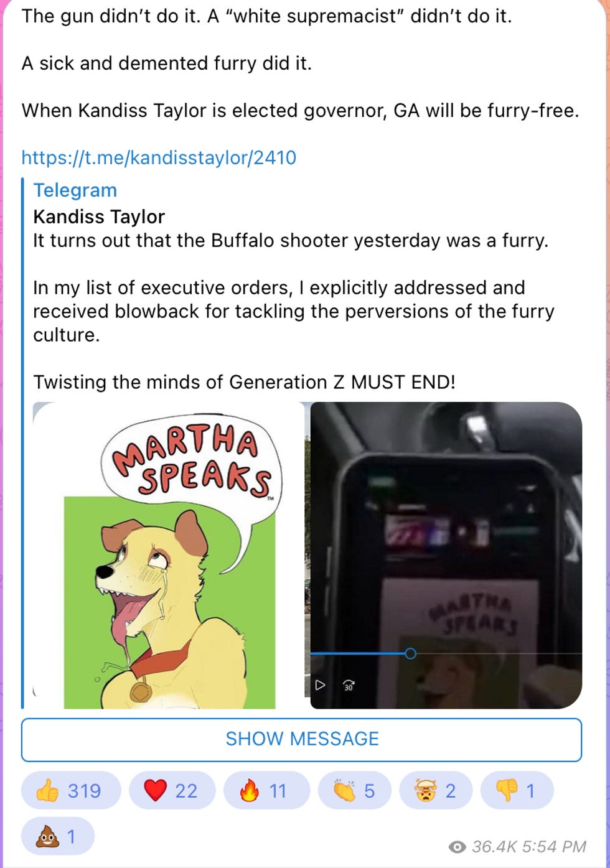React with the exploding head emoji
The image size is (610, 868).
436,791
